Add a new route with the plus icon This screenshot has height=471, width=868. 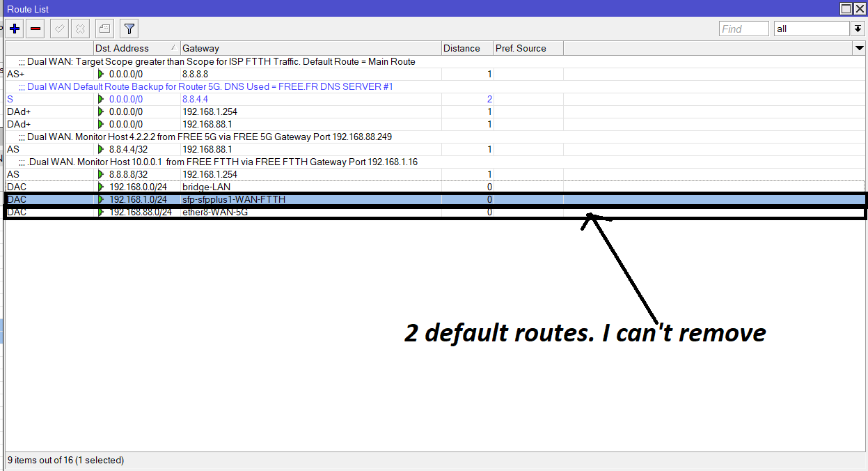click(x=14, y=29)
